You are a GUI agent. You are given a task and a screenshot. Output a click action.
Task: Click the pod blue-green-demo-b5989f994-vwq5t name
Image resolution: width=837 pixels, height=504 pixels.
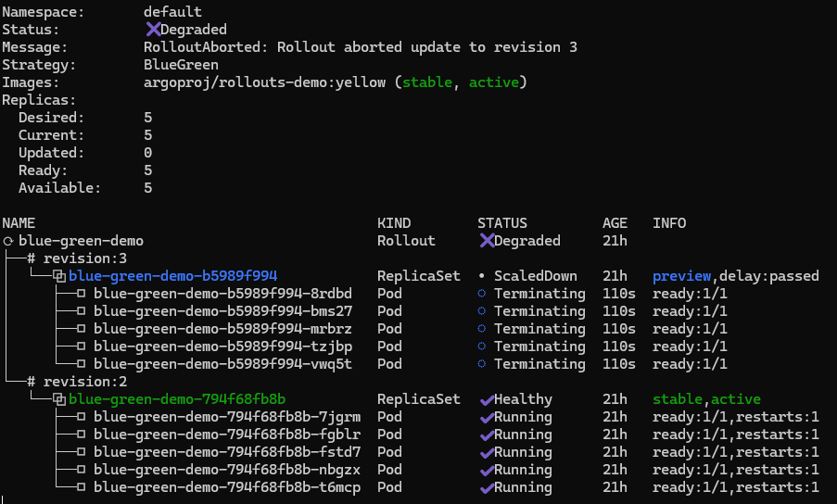point(222,364)
